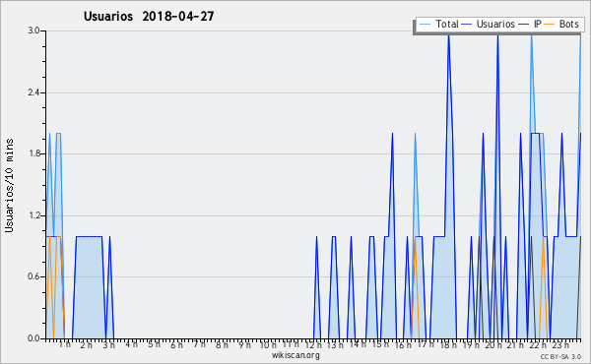This screenshot has width=591, height=364.
Task: Click the '9 h' x-axis label
Action: [244, 344]
